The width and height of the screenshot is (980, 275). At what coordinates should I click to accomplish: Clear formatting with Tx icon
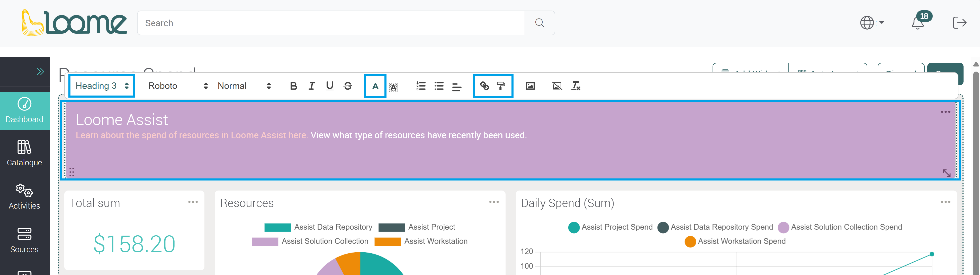point(576,86)
